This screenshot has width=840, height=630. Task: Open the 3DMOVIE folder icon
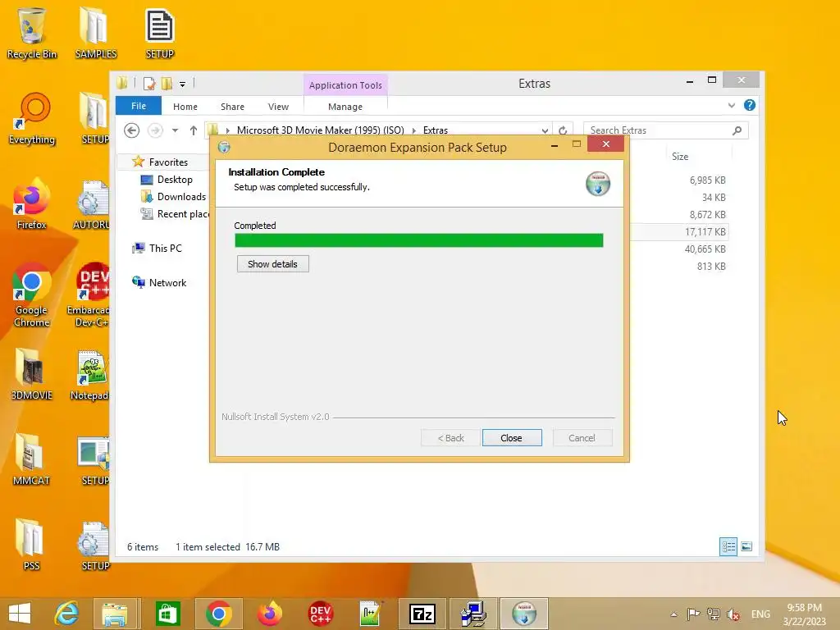tap(31, 374)
